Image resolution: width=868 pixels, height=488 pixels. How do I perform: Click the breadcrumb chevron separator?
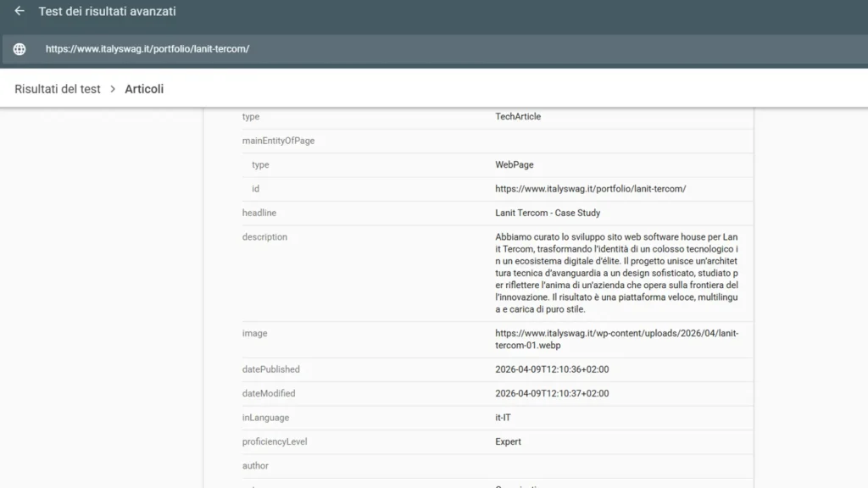tap(113, 89)
